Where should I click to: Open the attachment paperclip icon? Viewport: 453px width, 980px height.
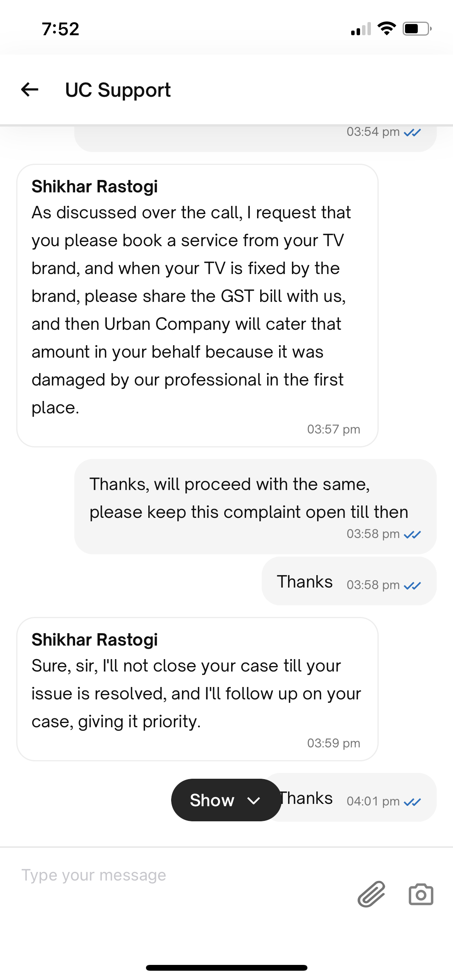(x=371, y=894)
